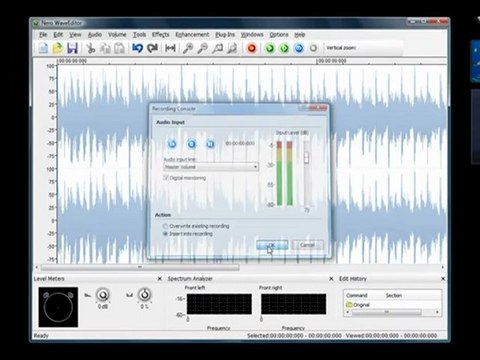Image resolution: width=480 pixels, height=360 pixels.
Task: Click the Copy toolbar icon
Action: pos(105,48)
